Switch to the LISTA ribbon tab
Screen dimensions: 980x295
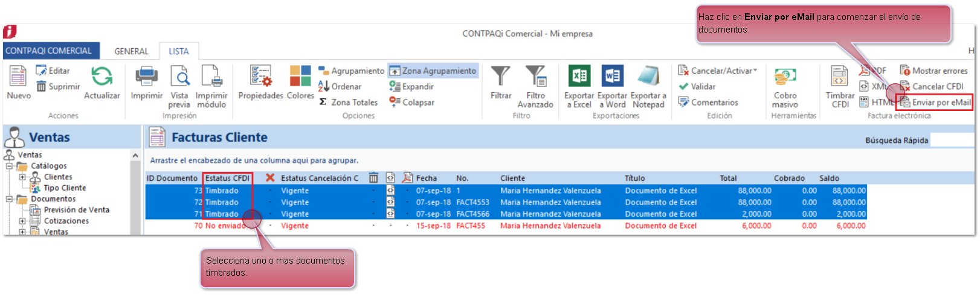click(x=178, y=51)
